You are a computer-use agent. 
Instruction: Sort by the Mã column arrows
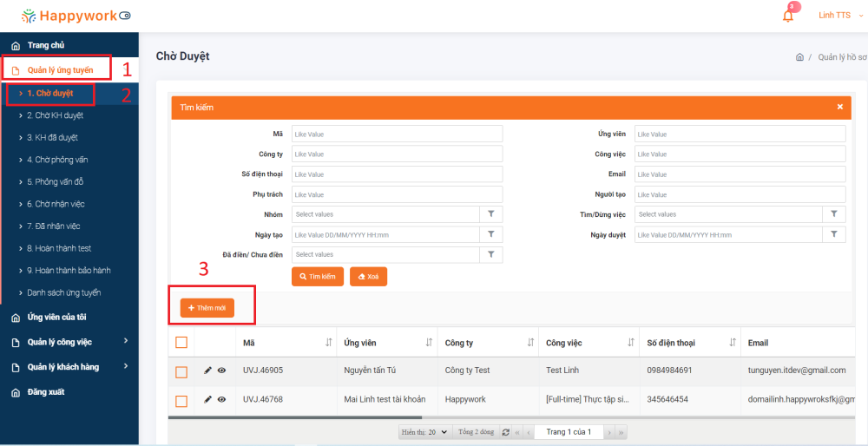pyautogui.click(x=328, y=343)
